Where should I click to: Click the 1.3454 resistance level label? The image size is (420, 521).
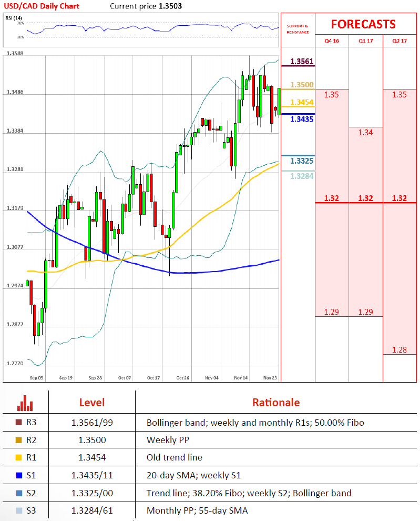302,102
